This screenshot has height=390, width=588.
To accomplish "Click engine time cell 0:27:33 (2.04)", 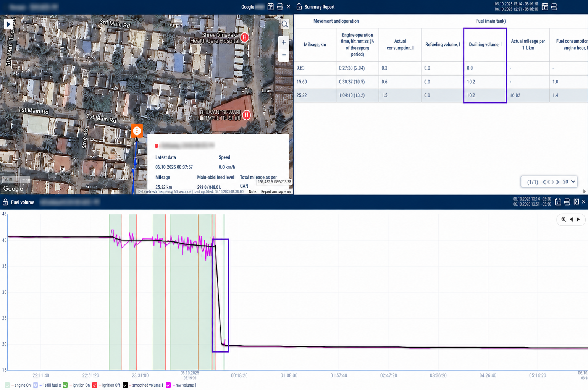I will click(357, 68).
